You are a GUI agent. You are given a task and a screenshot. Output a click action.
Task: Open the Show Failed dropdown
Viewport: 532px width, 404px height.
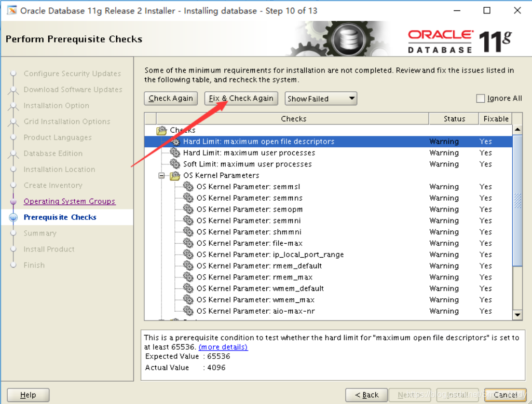[321, 99]
